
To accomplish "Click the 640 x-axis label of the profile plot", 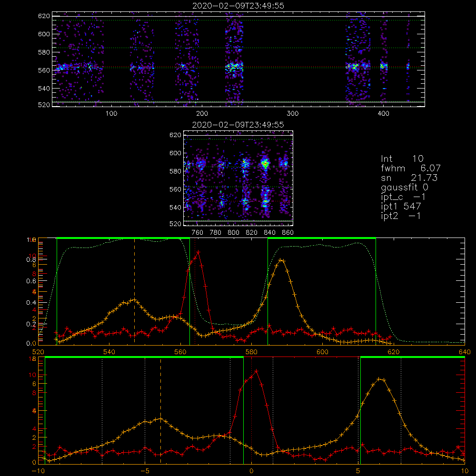I will pos(465,352).
